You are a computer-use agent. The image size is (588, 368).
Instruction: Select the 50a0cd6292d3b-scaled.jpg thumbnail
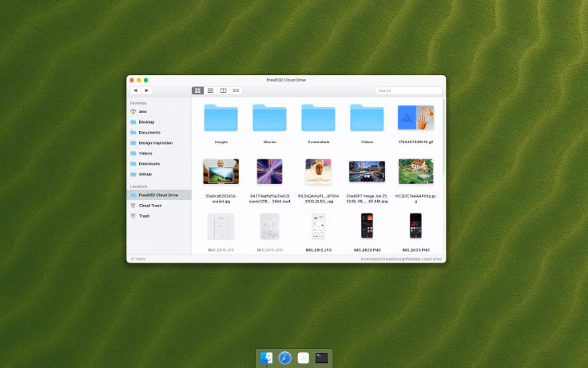click(x=220, y=172)
